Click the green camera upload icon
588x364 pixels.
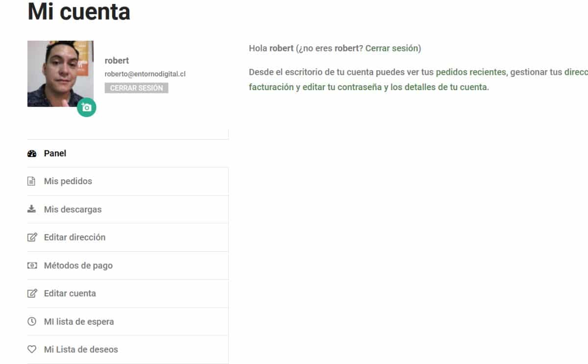coord(87,107)
